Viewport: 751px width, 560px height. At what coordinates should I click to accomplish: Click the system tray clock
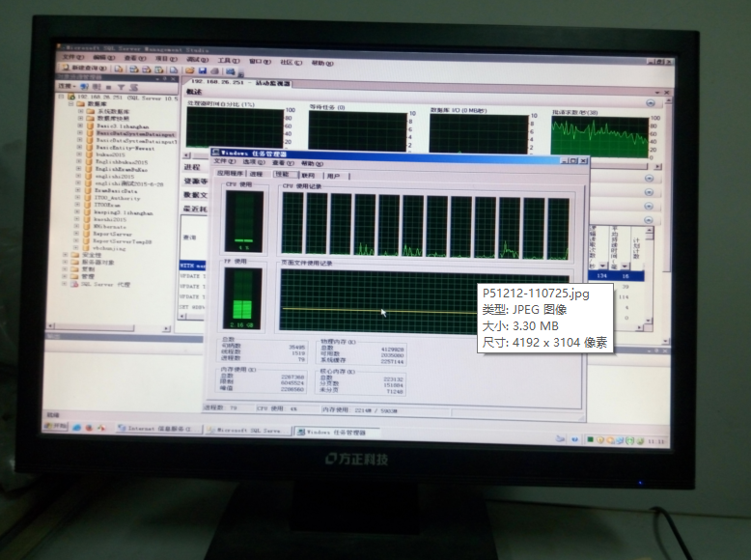pos(656,441)
